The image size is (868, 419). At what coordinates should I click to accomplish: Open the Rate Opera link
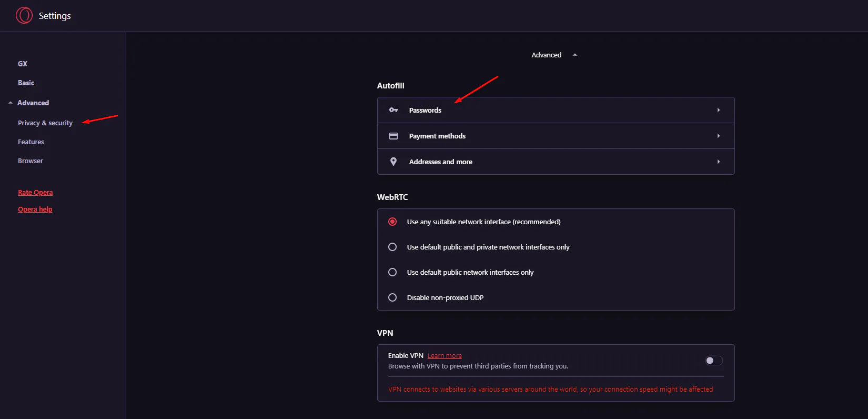(35, 192)
